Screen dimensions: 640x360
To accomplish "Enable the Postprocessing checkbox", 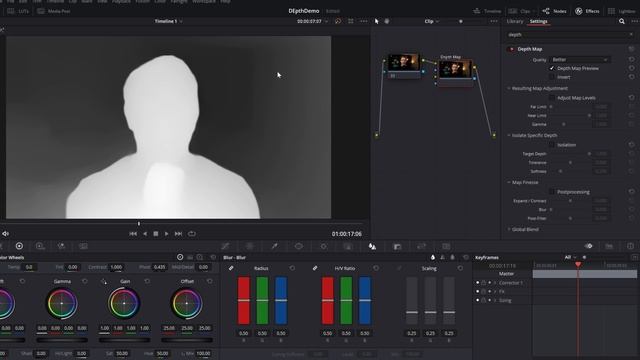I will (552, 192).
